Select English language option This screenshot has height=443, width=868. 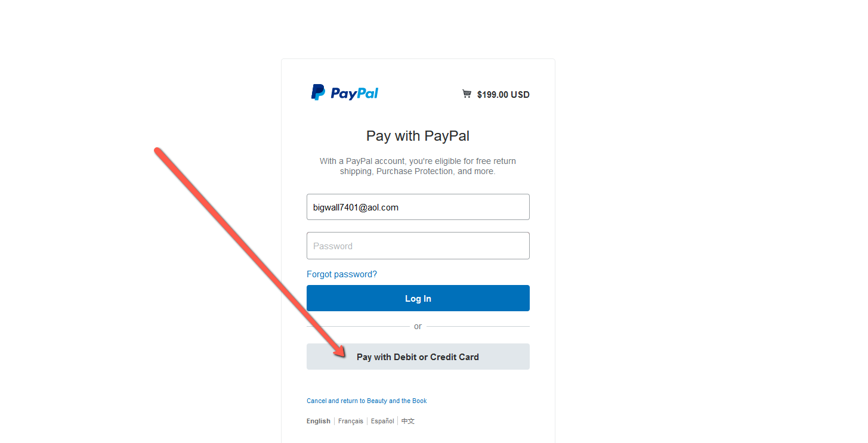319,421
